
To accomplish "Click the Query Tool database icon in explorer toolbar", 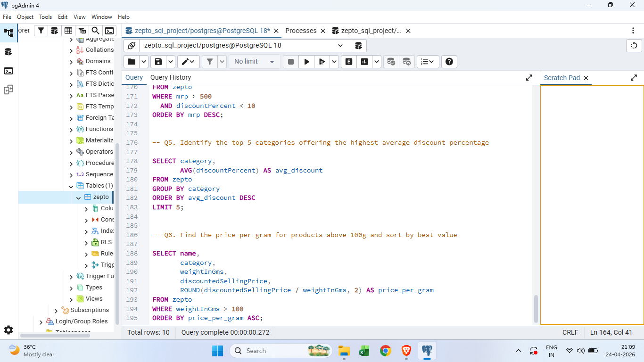I will [55, 31].
